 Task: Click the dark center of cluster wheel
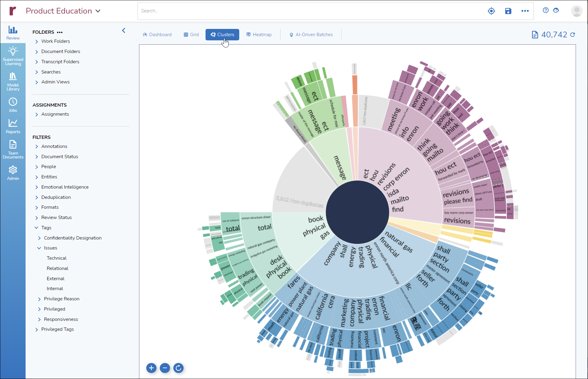click(x=357, y=212)
